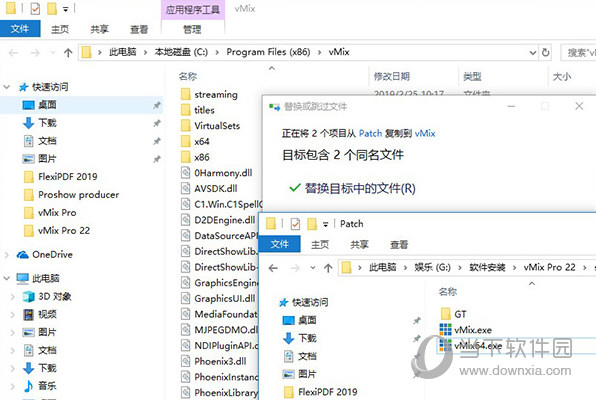Click properties icon in Patch title bar
This screenshot has height=400, width=596.
(295, 224)
